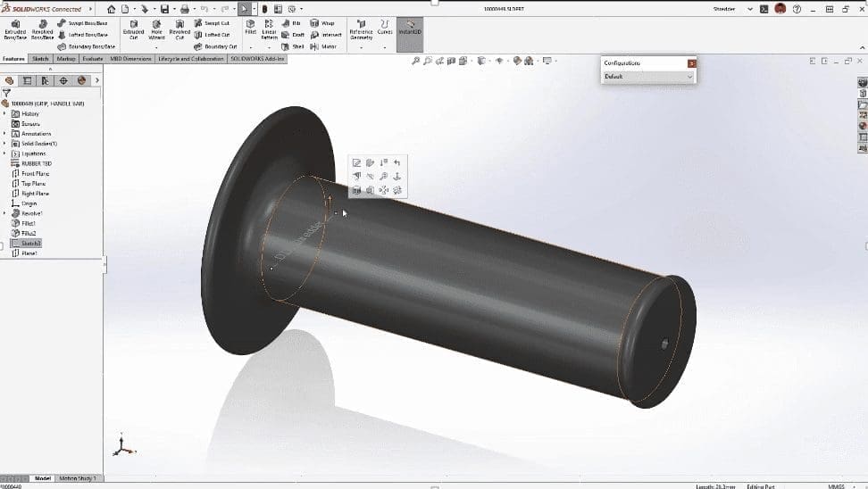The image size is (868, 489).
Task: Click the Zoom to Fit icon
Action: (x=415, y=61)
